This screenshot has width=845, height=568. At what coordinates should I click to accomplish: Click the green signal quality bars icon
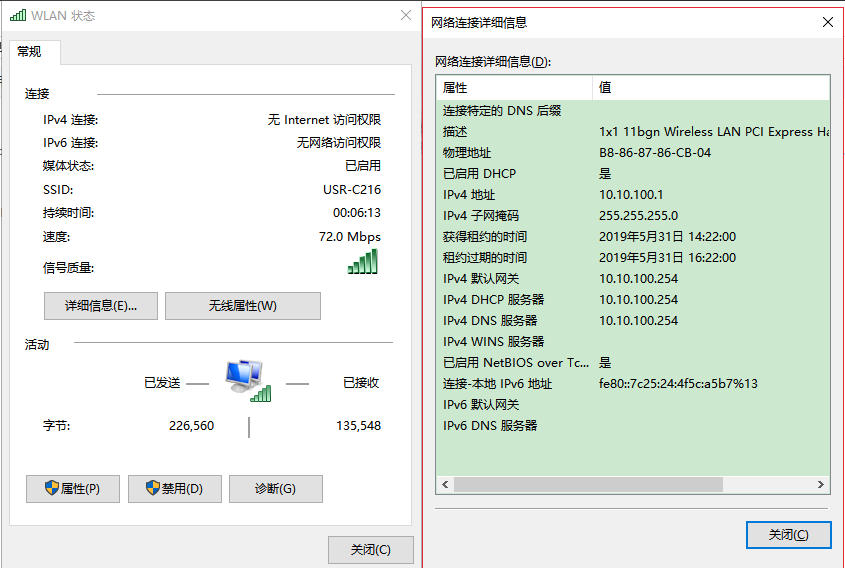(x=363, y=261)
